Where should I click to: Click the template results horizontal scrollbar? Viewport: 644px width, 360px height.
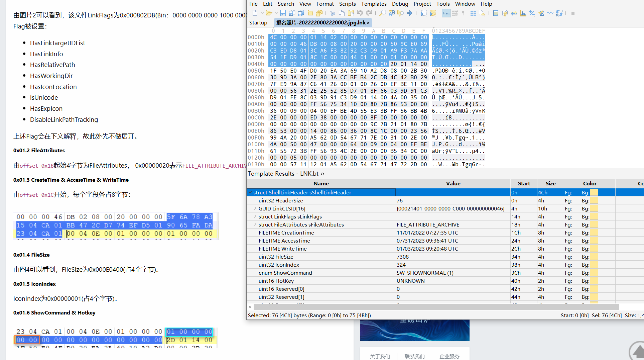click(x=436, y=307)
